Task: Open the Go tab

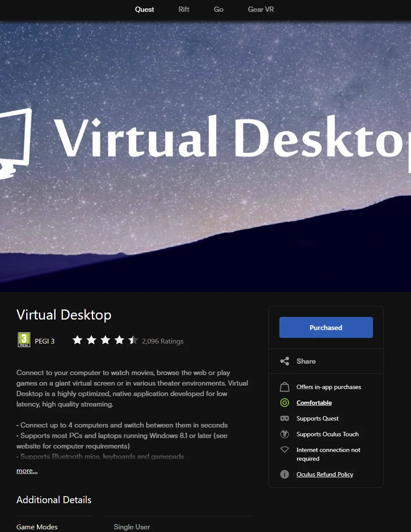Action: [x=219, y=9]
